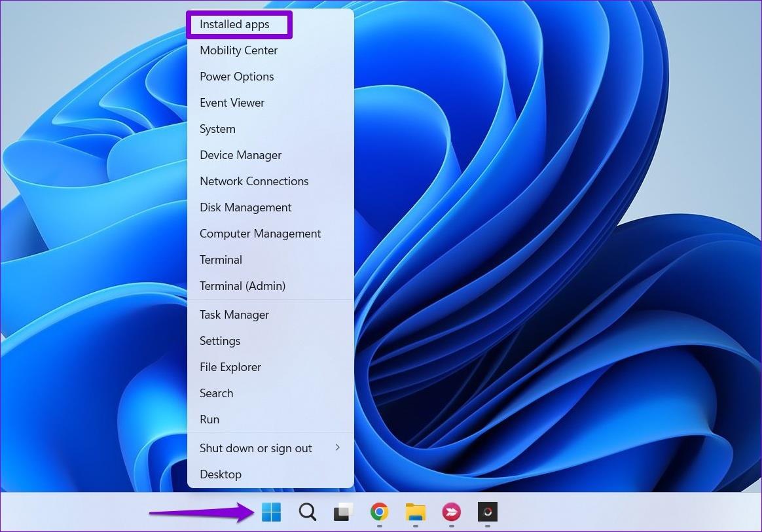Click the Windows Start button
Image resolution: width=762 pixels, height=532 pixels.
271,512
